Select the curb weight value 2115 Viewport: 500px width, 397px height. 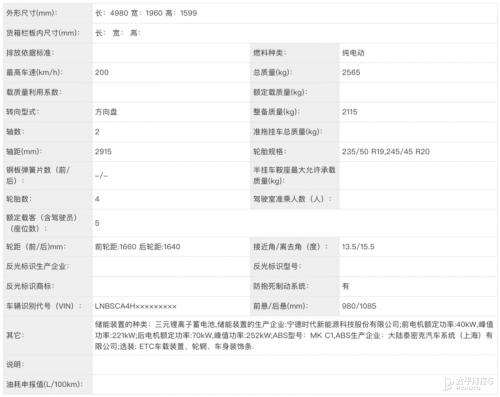click(x=350, y=112)
